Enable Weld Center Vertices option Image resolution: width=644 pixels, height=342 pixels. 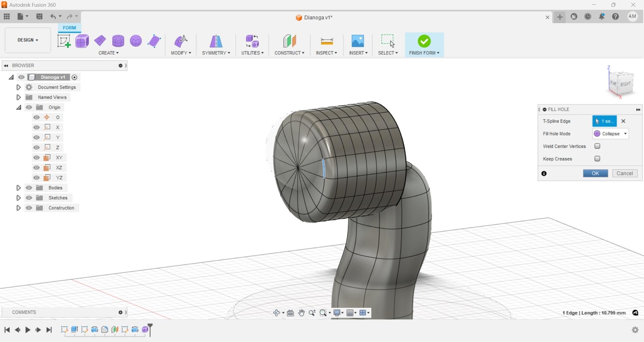point(597,146)
